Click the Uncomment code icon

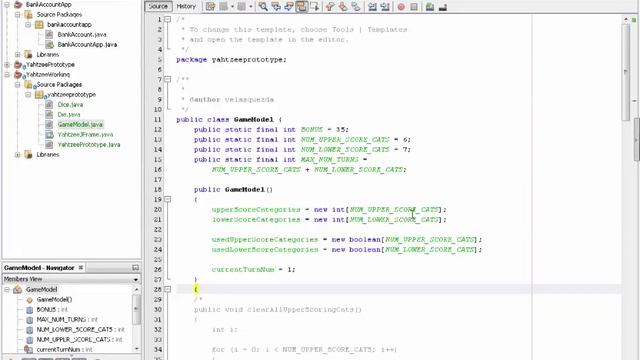443,7
